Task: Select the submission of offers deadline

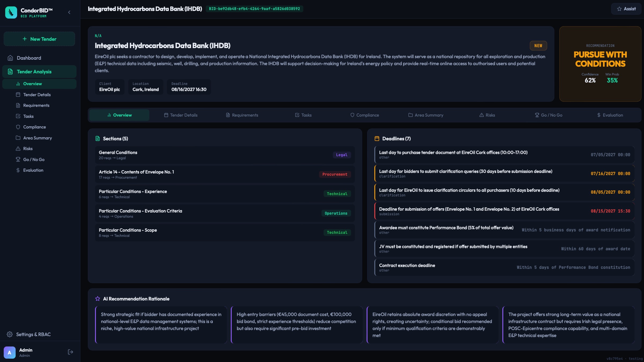Action: (x=504, y=211)
